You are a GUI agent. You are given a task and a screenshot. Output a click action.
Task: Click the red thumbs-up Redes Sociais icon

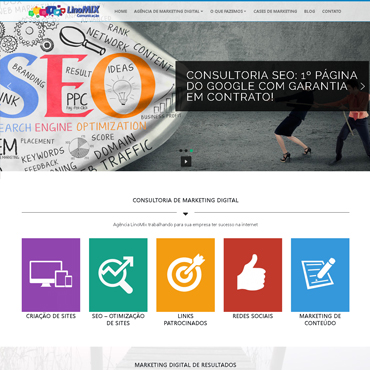click(x=253, y=275)
